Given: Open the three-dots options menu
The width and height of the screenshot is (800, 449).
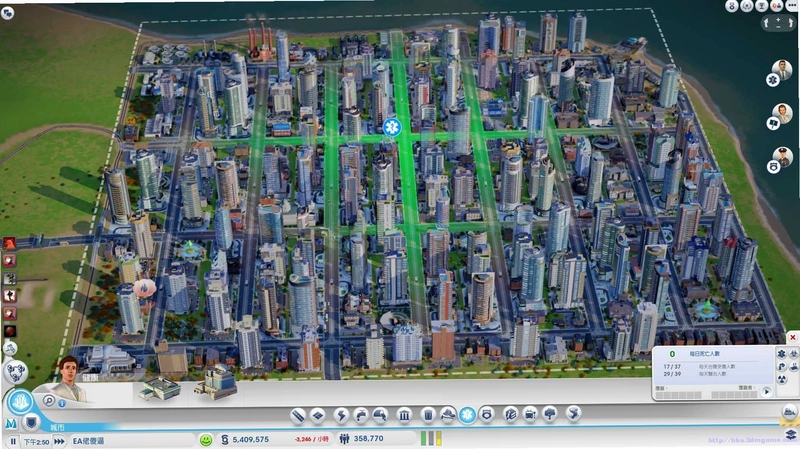Looking at the screenshot, I should 792,5.
